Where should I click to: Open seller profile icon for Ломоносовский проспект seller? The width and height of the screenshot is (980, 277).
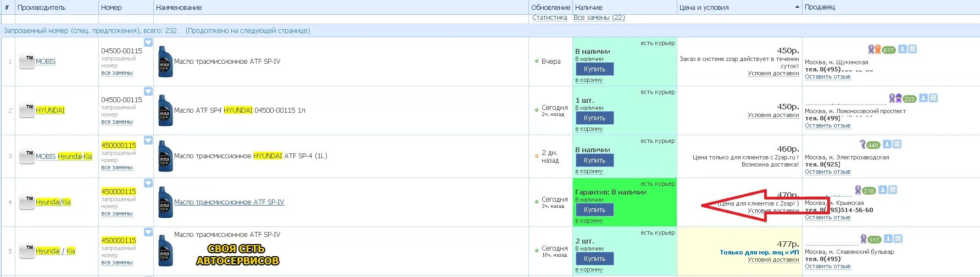click(923, 98)
